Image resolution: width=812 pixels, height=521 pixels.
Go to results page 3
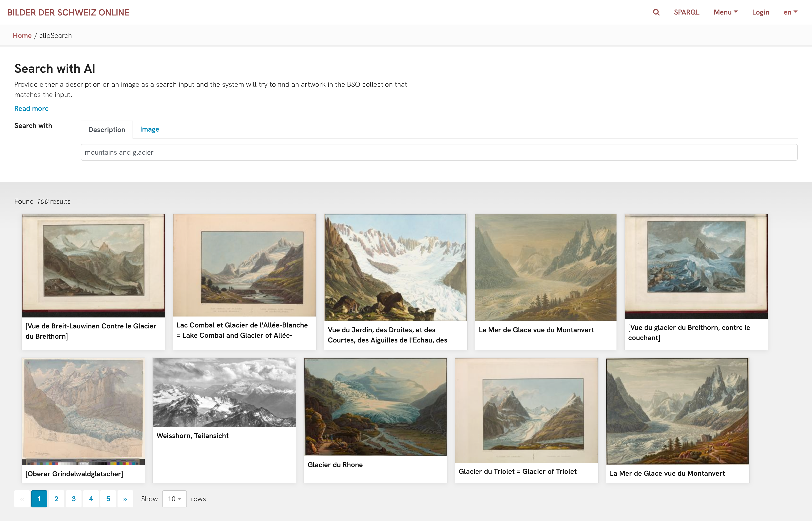pos(74,499)
